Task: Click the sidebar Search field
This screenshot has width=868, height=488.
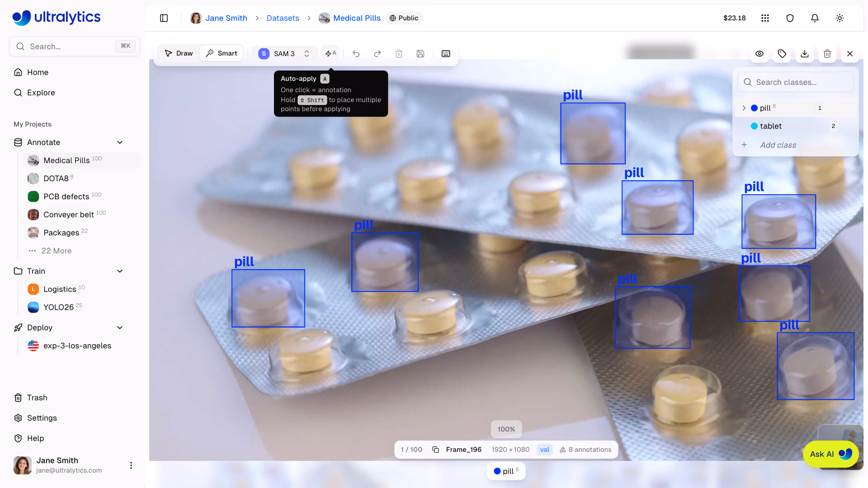Action: (75, 46)
